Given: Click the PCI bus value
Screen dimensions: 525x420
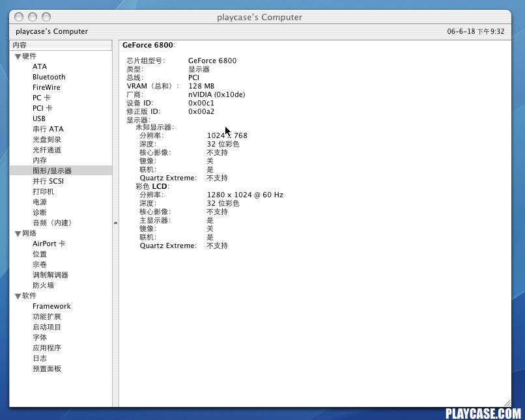Looking at the screenshot, I should (x=193, y=77).
